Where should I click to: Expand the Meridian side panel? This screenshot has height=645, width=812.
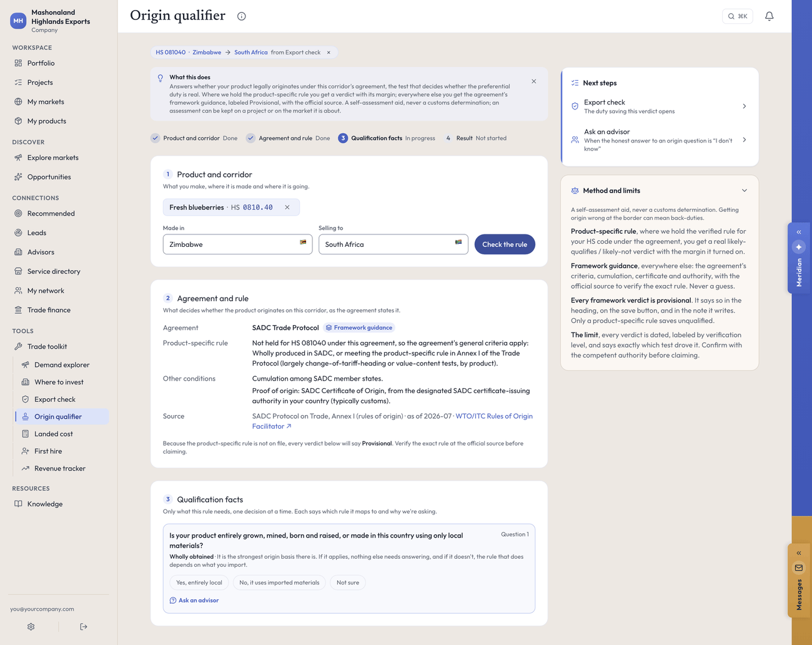coord(799,257)
